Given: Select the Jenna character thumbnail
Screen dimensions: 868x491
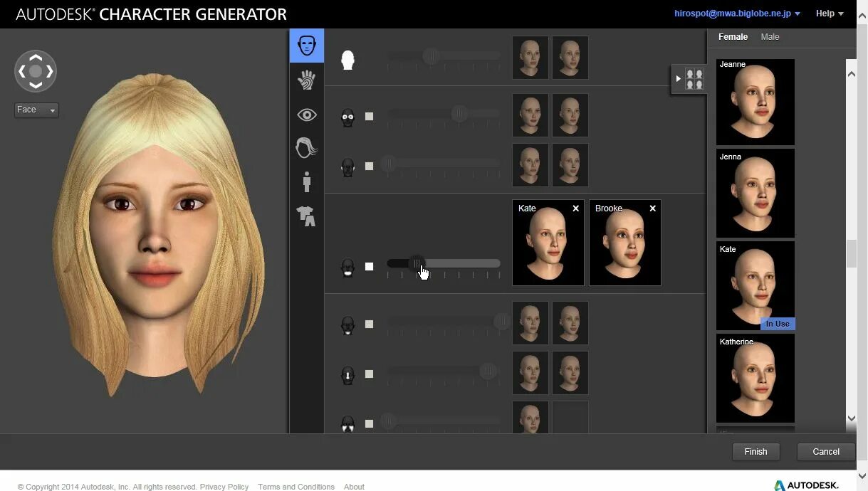Looking at the screenshot, I should (x=755, y=193).
